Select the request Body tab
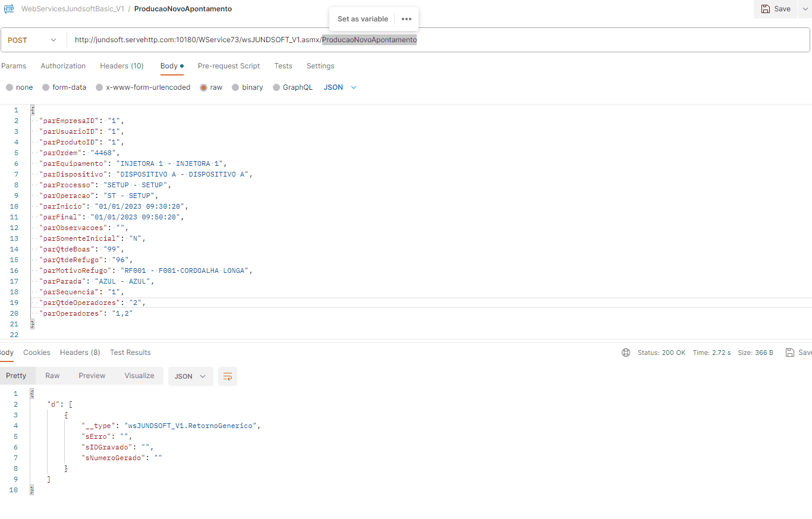Screen dimensions: 812x519 (x=172, y=66)
